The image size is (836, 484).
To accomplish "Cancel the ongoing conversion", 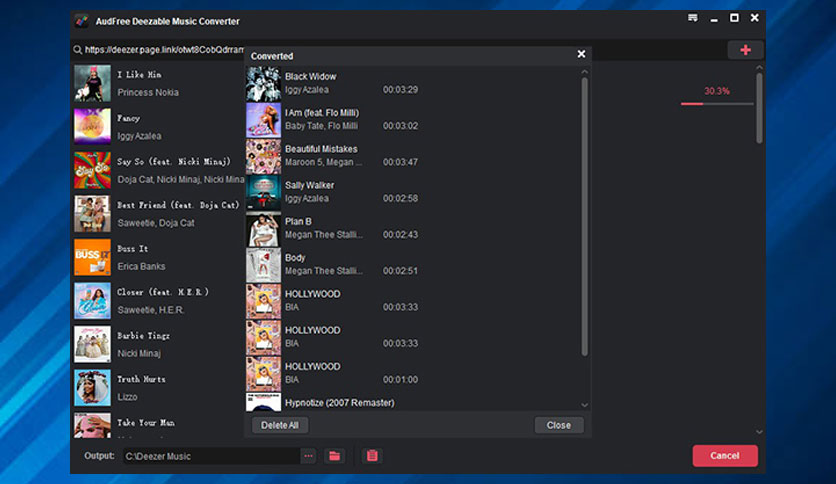I will (x=725, y=456).
